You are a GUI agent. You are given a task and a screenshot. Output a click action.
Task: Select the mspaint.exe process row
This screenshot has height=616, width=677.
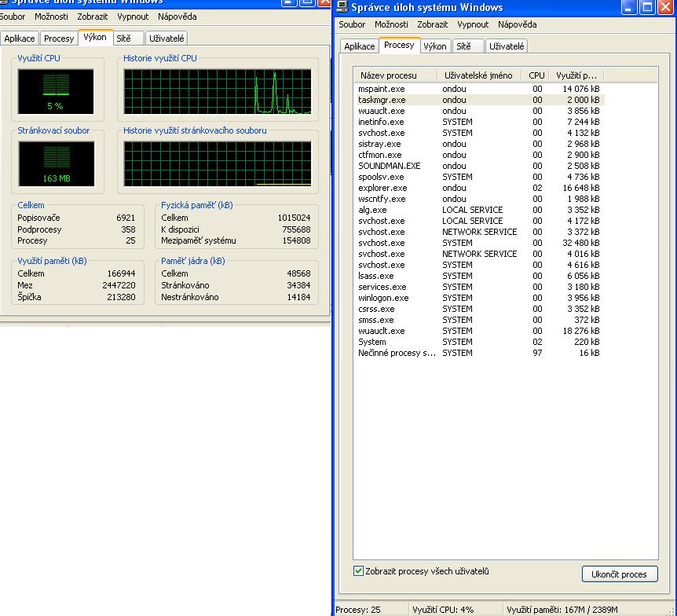click(x=382, y=89)
